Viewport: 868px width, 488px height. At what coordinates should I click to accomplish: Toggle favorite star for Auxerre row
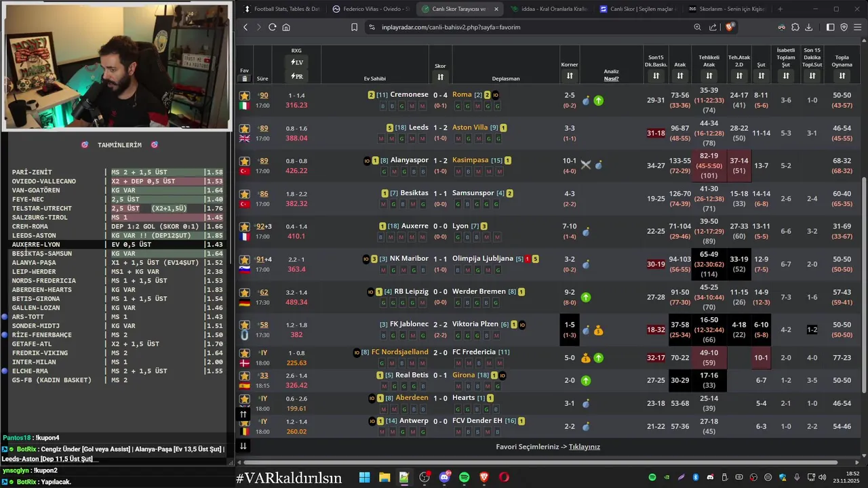click(x=245, y=226)
